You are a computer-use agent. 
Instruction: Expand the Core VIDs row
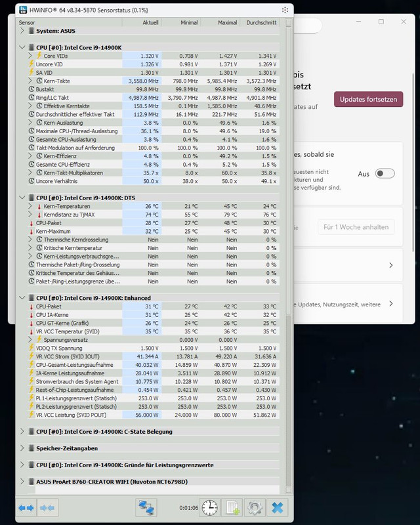[30, 56]
